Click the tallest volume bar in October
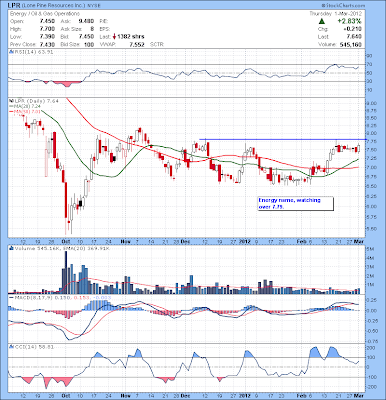Viewport: 386px width, 400px height. (66, 272)
